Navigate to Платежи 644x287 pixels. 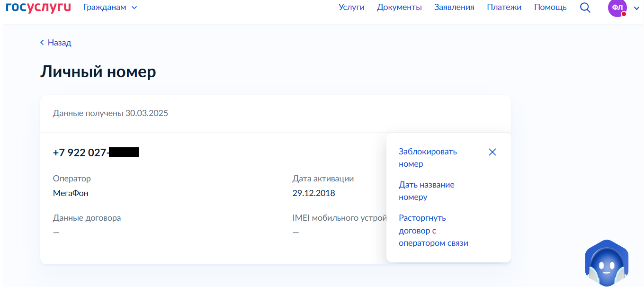504,7
